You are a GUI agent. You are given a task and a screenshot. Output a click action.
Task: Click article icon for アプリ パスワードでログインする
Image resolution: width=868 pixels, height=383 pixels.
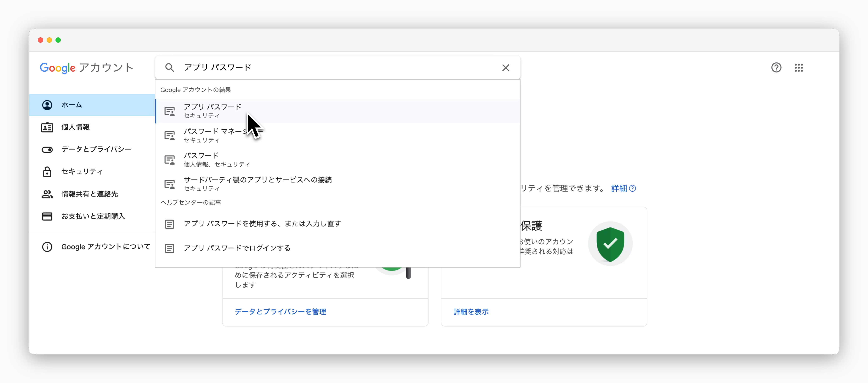tap(169, 248)
